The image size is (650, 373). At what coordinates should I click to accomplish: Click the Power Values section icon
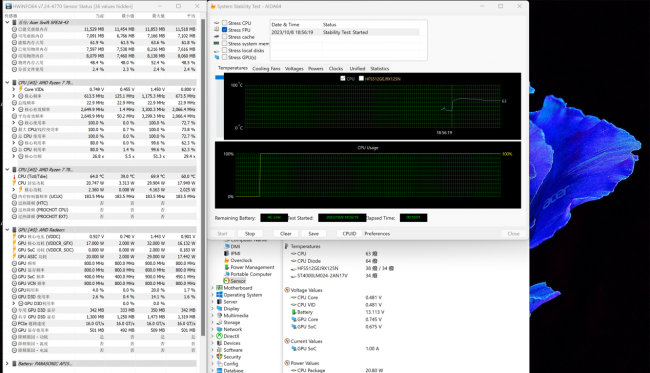point(286,363)
